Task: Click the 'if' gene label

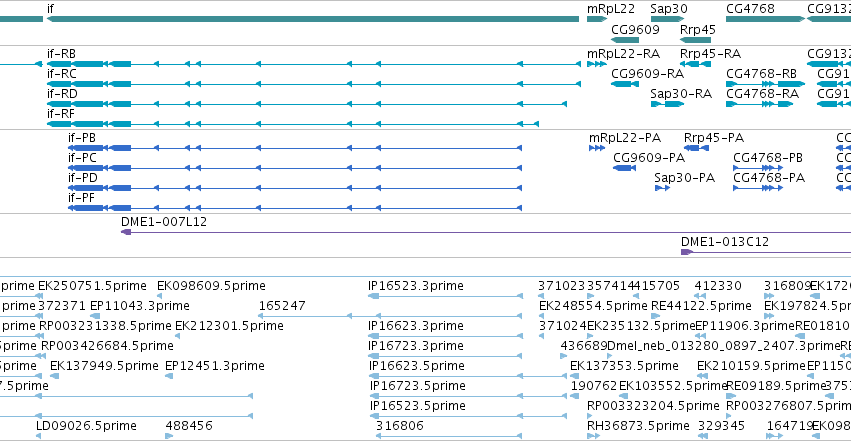Action: 50,9
